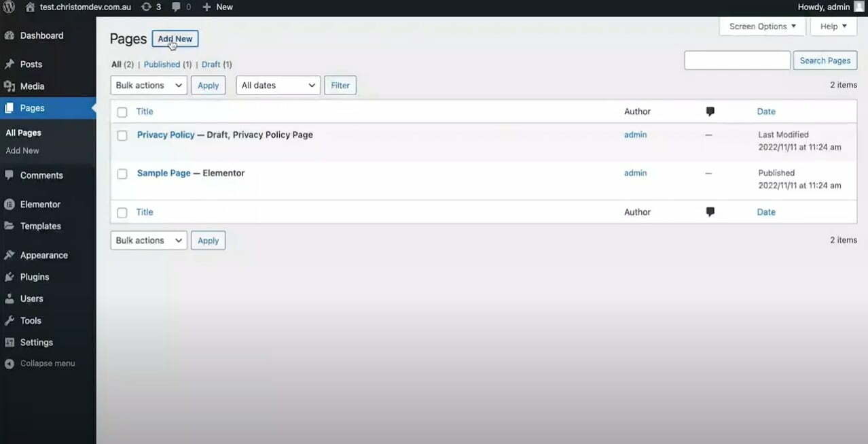This screenshot has width=868, height=444.
Task: Check the select-all box in header row
Action: point(122,112)
